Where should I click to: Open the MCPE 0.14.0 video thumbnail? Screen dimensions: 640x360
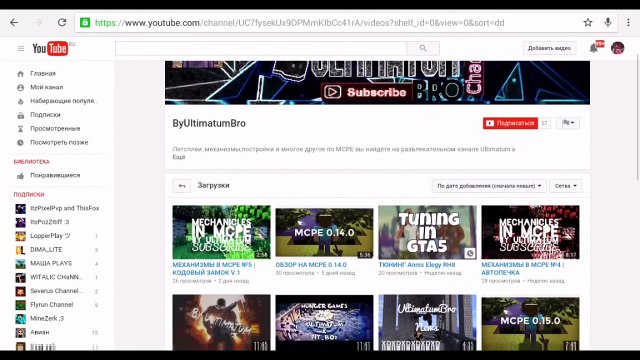tap(324, 233)
